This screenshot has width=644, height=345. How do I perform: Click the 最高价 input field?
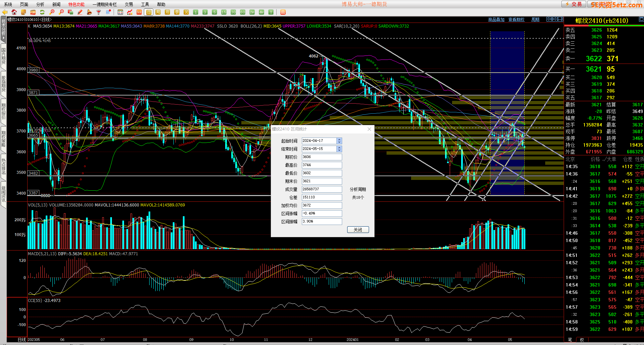(x=322, y=165)
